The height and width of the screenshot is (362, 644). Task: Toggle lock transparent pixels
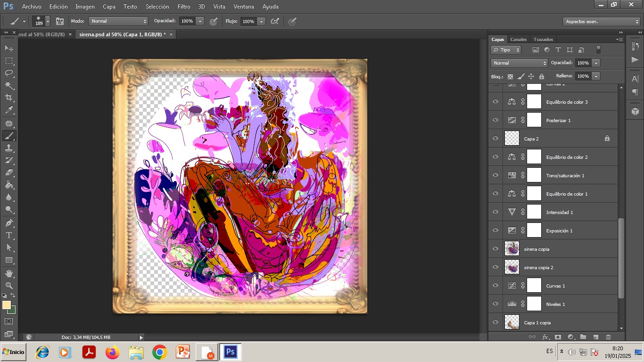[x=510, y=76]
